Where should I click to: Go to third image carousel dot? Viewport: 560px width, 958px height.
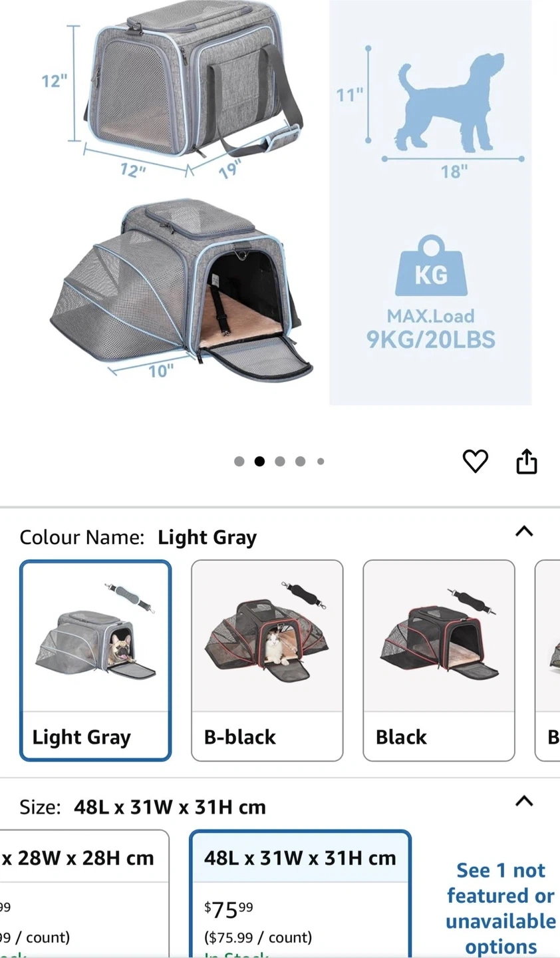coord(280,461)
